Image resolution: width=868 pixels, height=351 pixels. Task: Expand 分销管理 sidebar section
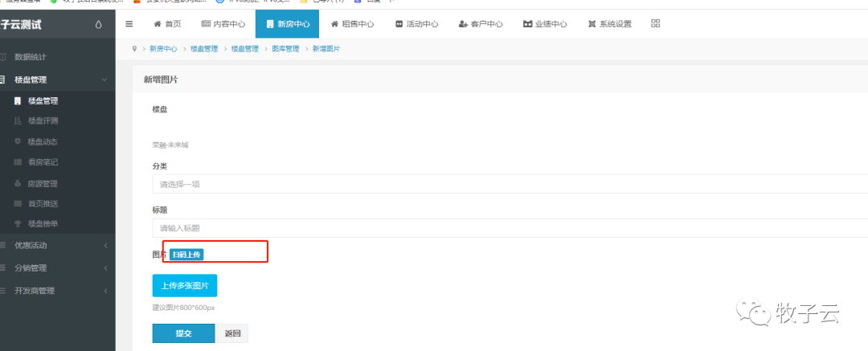58,268
